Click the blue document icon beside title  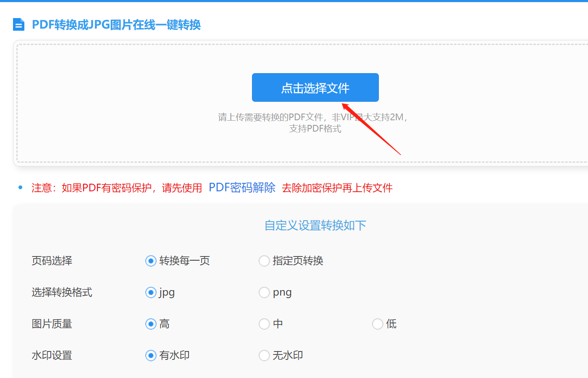[x=18, y=25]
